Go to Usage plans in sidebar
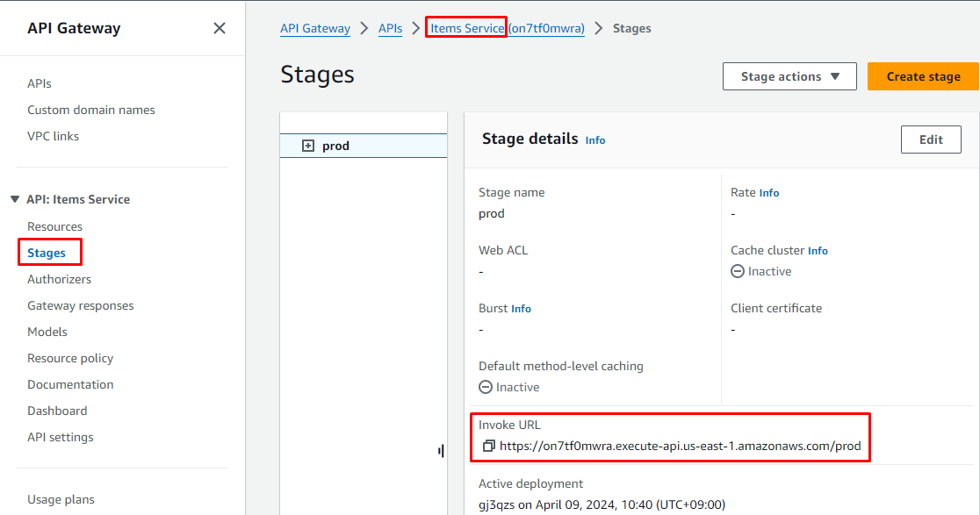980x515 pixels. tap(61, 499)
